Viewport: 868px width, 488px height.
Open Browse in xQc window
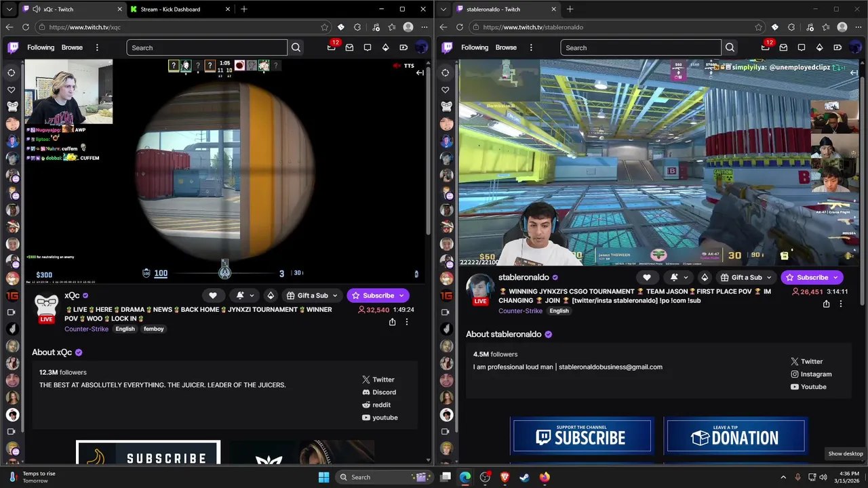[x=72, y=47]
